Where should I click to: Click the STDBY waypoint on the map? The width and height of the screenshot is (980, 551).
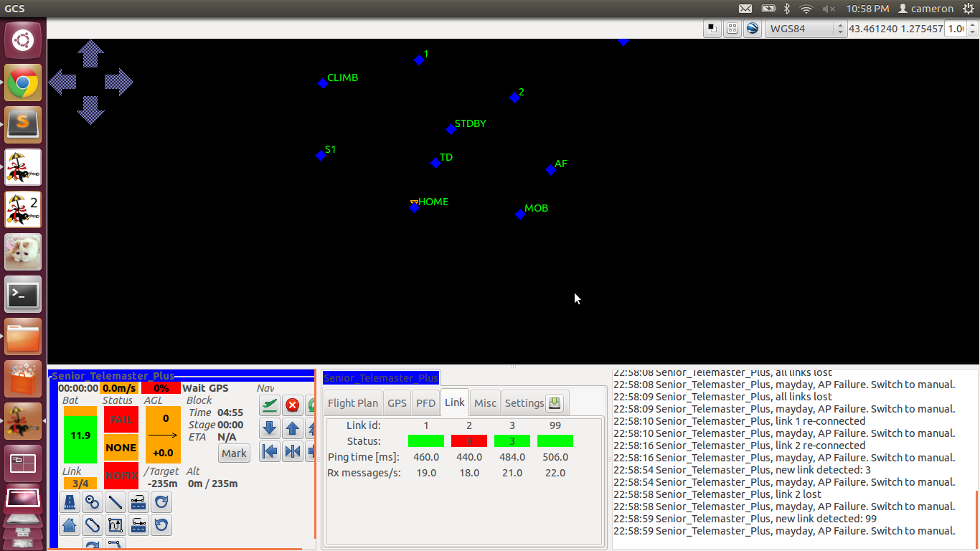[x=451, y=129]
